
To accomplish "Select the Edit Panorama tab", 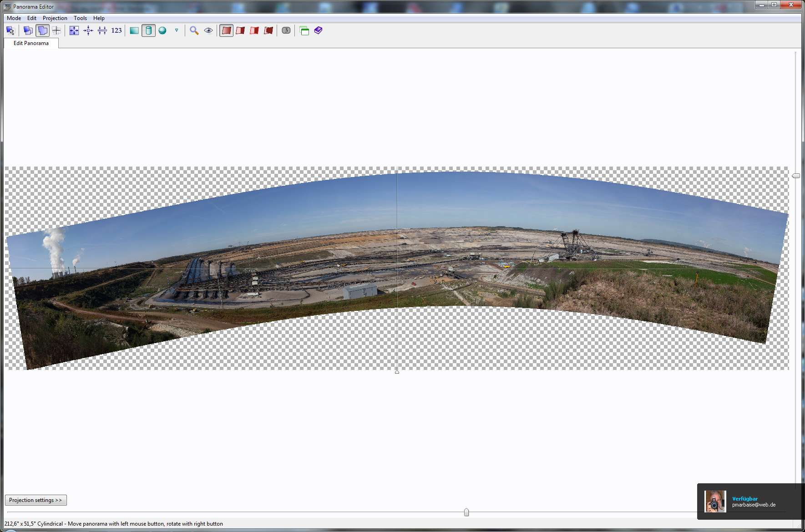I will click(31, 43).
